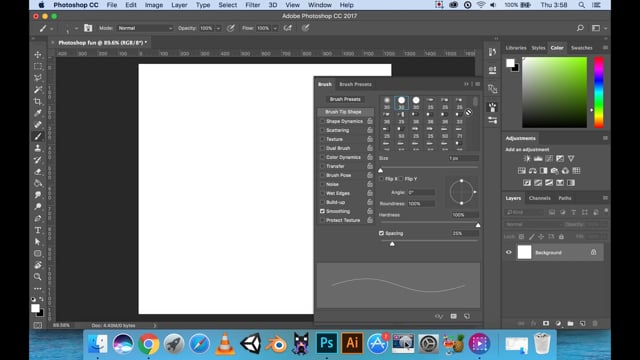Switch to the Brush Presets tab
The height and width of the screenshot is (360, 640).
(356, 84)
